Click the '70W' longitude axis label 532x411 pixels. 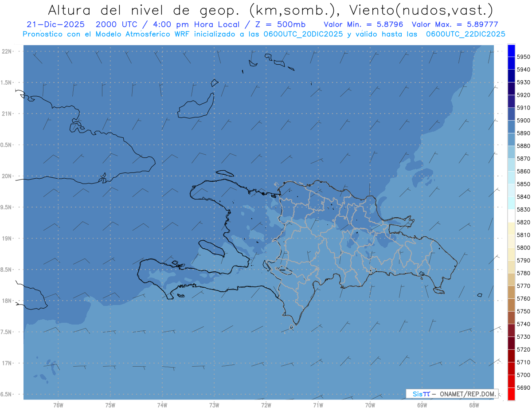tap(370, 405)
